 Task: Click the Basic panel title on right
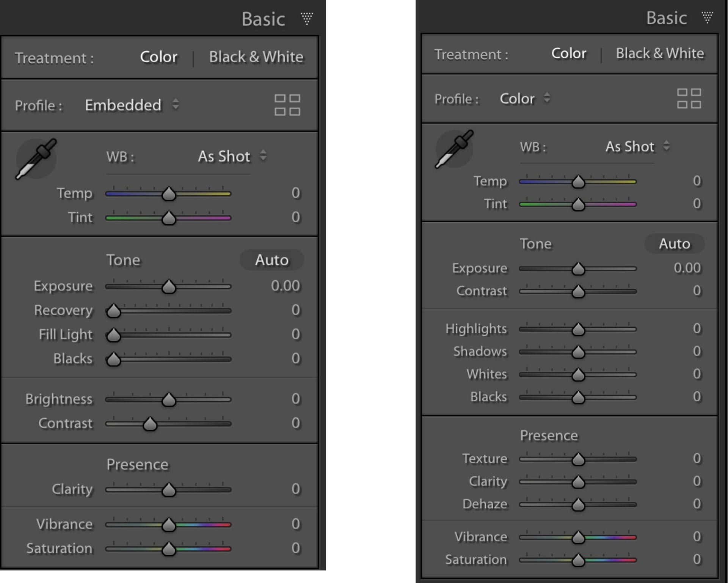(x=666, y=18)
